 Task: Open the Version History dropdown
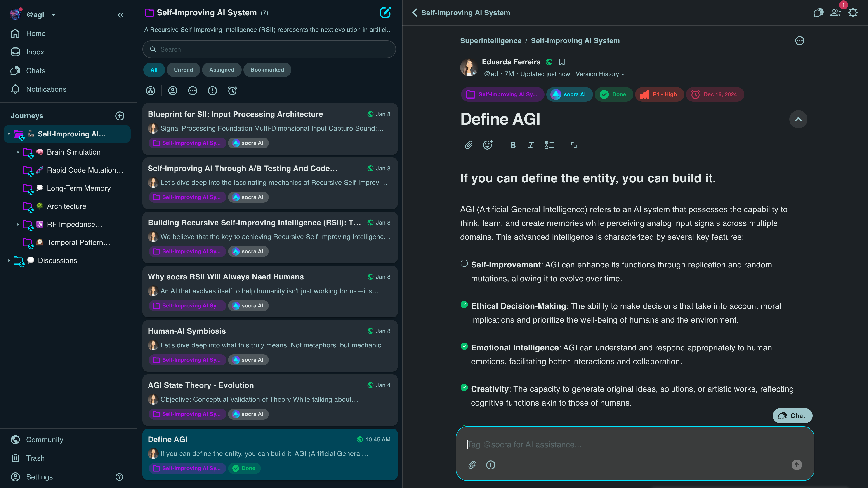point(600,74)
